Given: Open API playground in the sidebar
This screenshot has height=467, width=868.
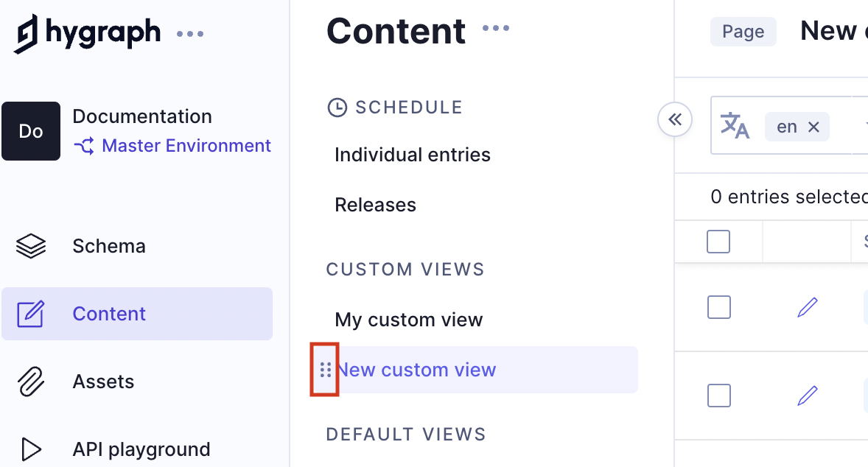Looking at the screenshot, I should pos(141,449).
